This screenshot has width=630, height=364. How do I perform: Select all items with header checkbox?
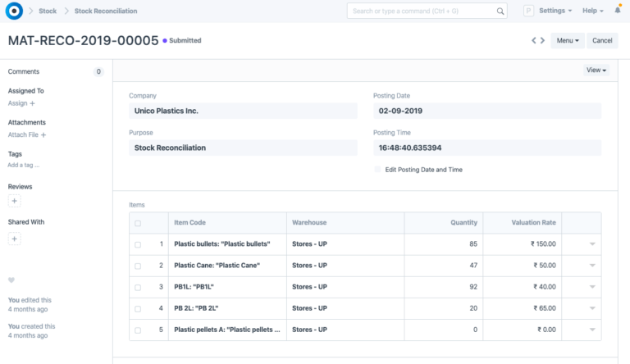[138, 223]
